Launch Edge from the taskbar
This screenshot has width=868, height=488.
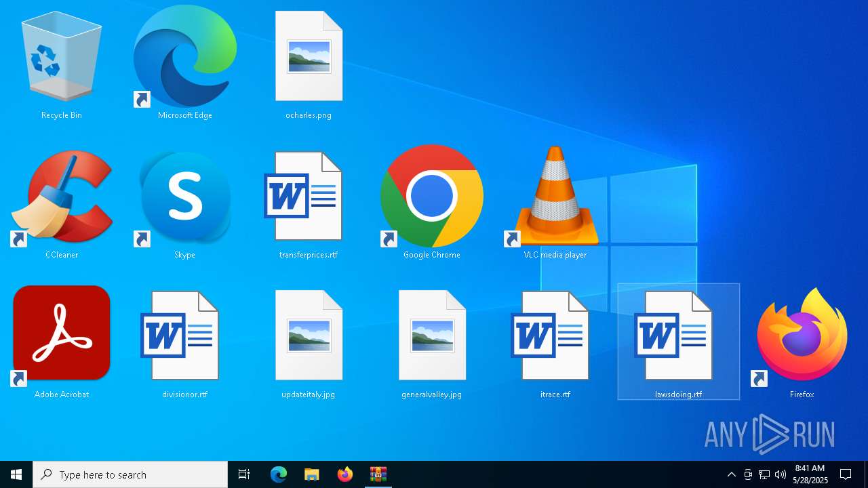click(279, 474)
